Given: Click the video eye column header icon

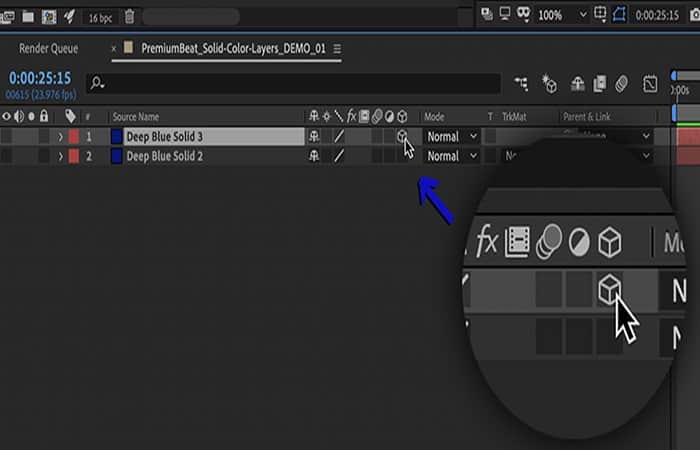Looking at the screenshot, I should [6, 117].
